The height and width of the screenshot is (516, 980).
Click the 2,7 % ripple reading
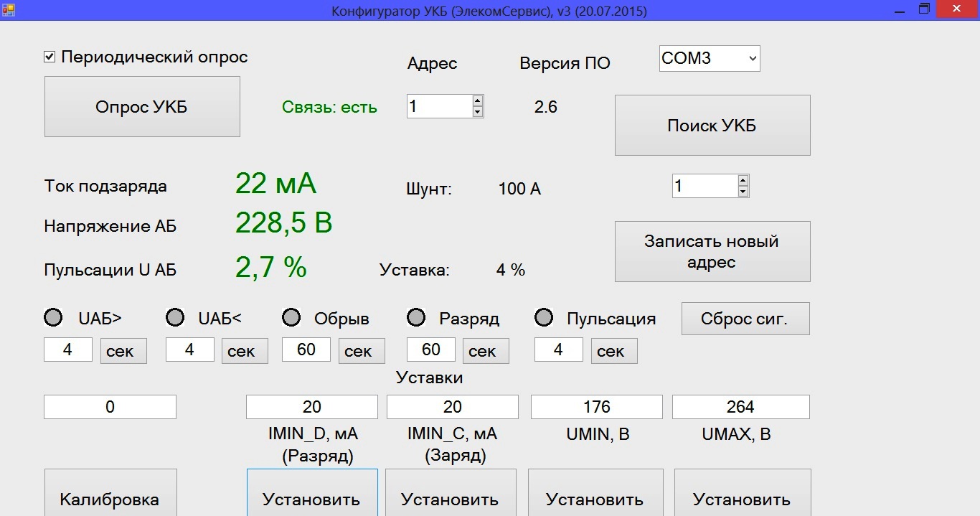pos(271,267)
